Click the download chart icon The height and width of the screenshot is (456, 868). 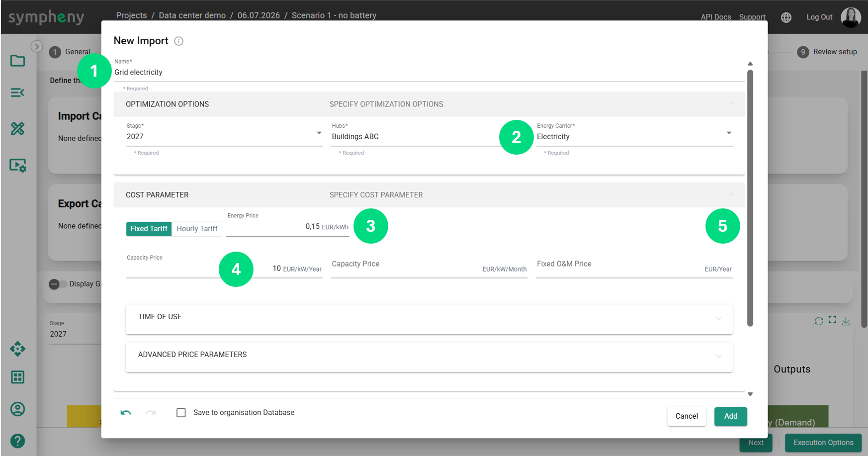point(846,321)
